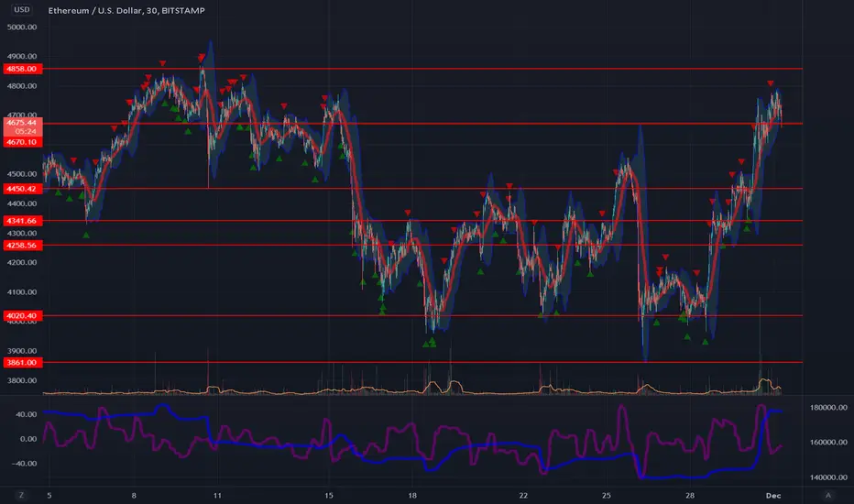Click the 4200.00 price axis value
Viewport: 854px width, 504px height.
[22, 262]
